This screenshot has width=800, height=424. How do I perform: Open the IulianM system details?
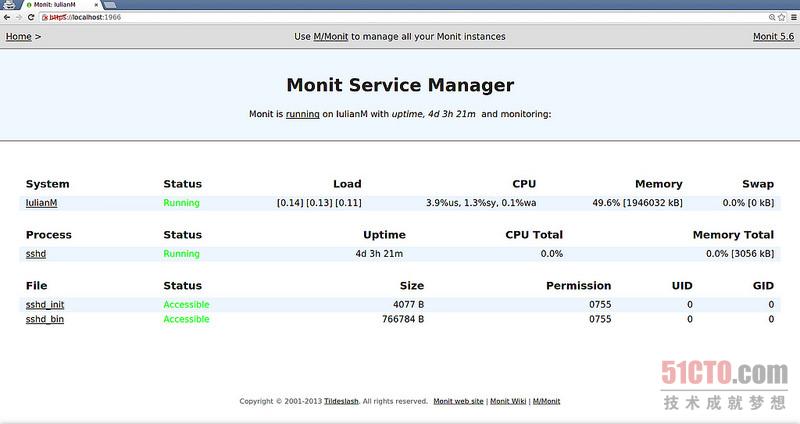click(41, 203)
